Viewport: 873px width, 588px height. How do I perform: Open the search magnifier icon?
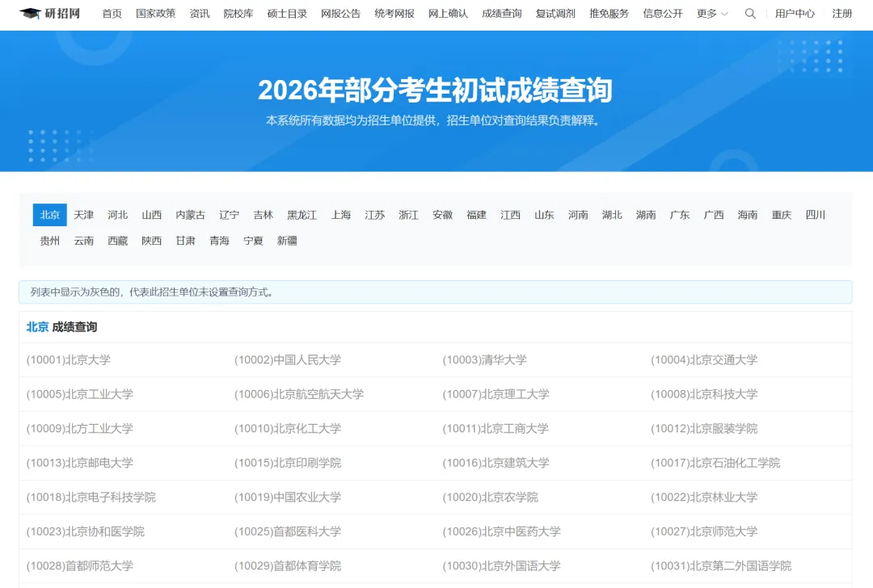coord(750,14)
